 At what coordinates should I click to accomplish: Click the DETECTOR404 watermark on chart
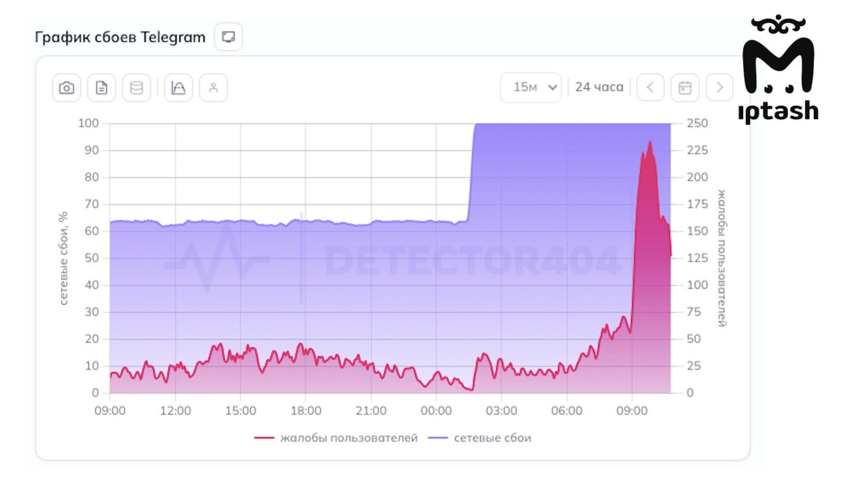point(473,261)
